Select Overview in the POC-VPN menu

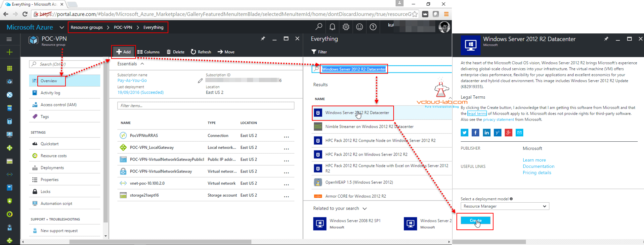(x=64, y=81)
